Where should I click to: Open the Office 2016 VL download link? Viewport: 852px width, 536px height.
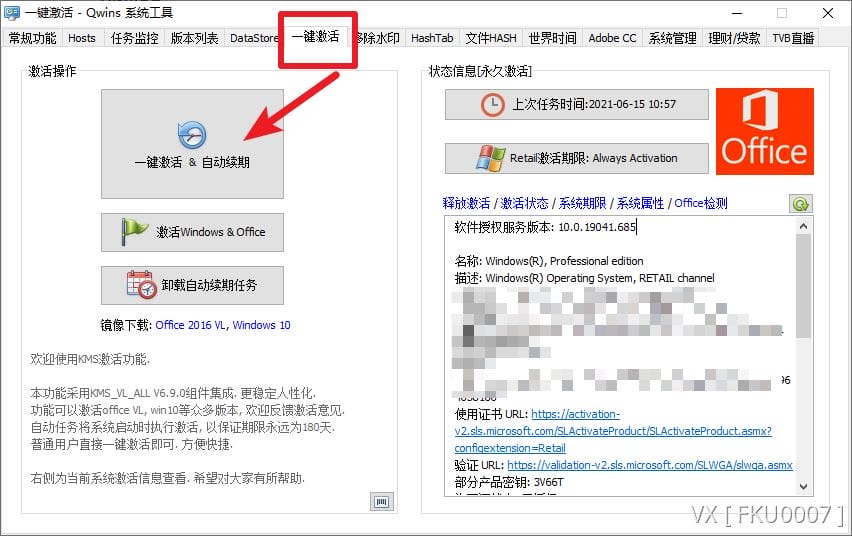tap(190, 325)
